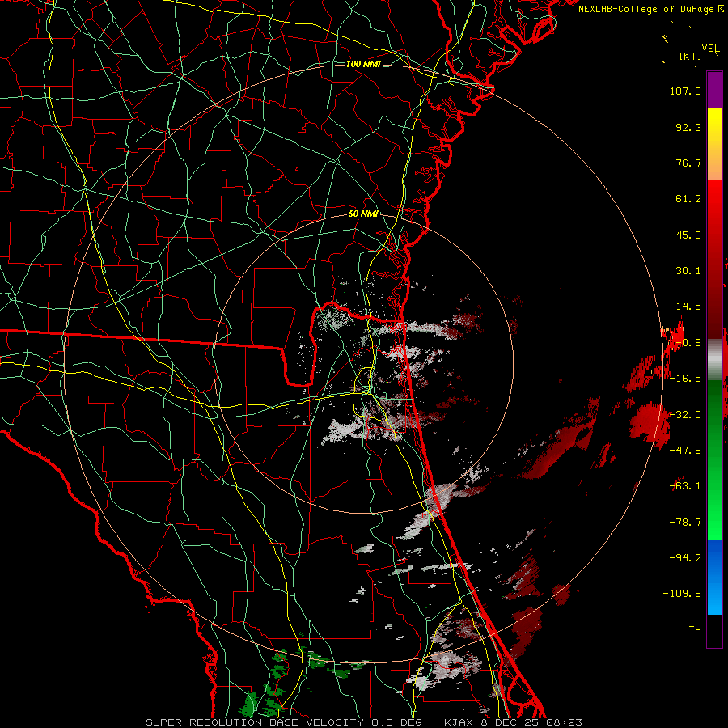Pick the blue segment of the velocity scale
Image resolution: width=728 pixels, height=728 pixels.
click(714, 577)
